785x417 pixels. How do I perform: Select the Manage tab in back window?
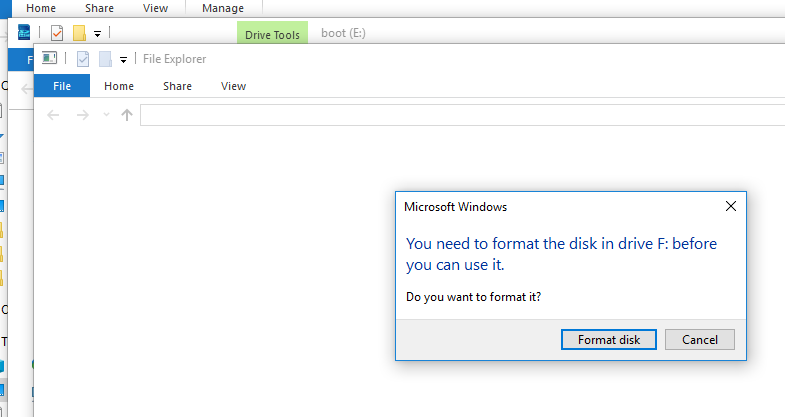pyautogui.click(x=222, y=8)
